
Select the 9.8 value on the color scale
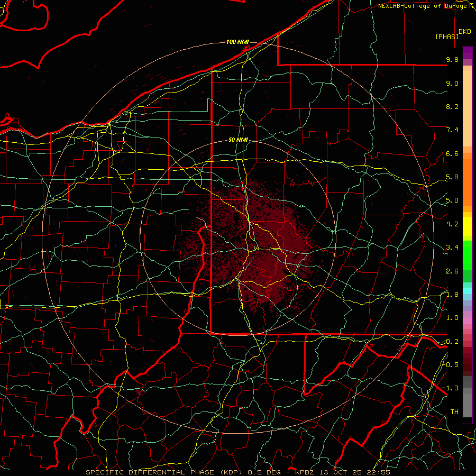pyautogui.click(x=452, y=59)
